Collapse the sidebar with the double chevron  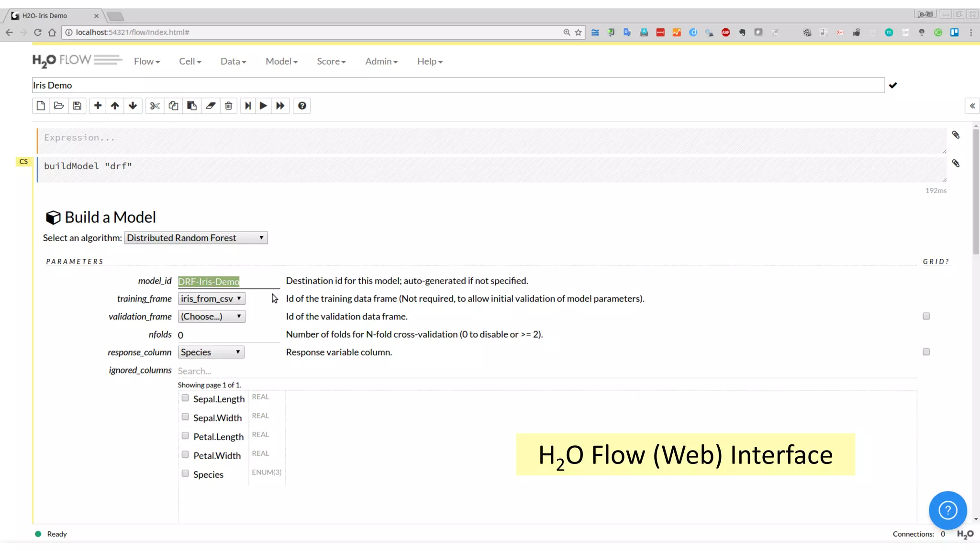click(972, 106)
